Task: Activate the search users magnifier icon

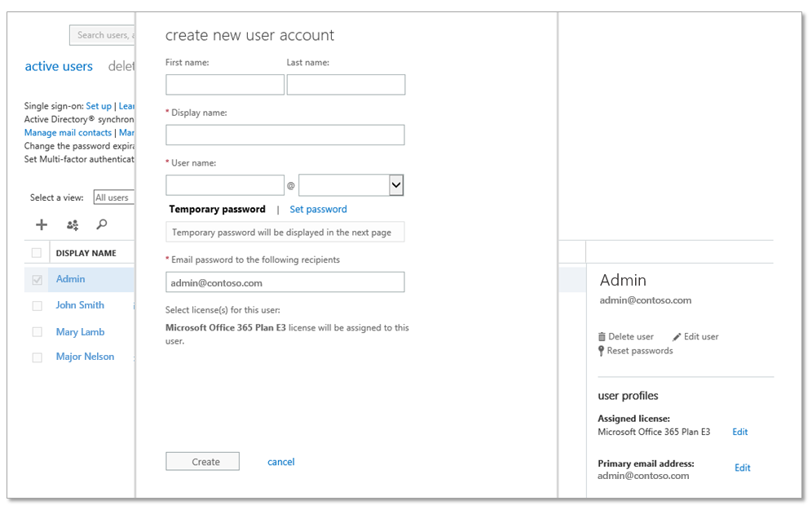Action: (102, 224)
